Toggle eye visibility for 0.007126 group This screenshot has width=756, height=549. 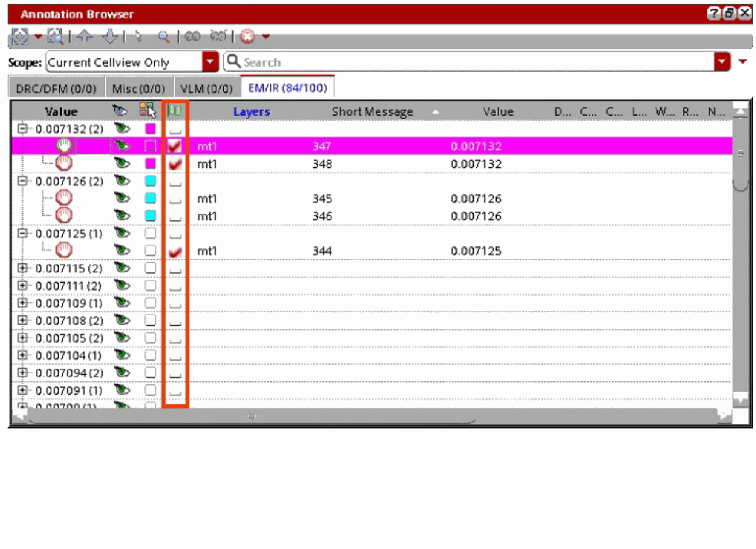click(122, 181)
